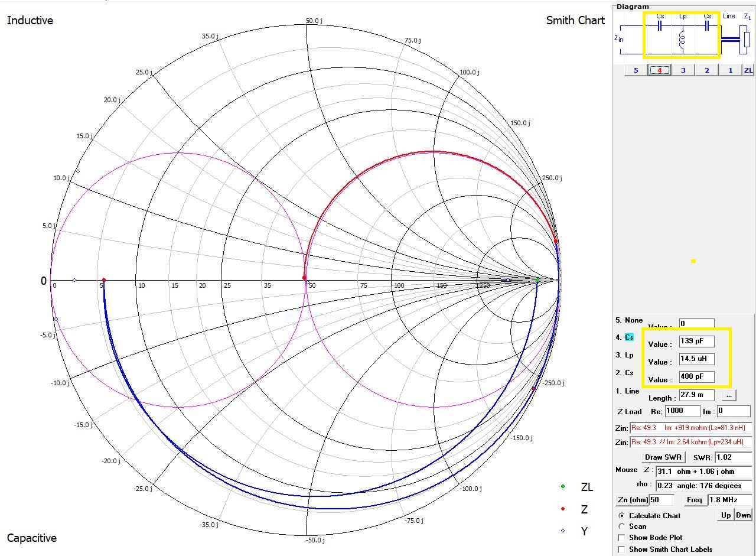Screen dimensions: 756x556
Task: Click the Zin terminal in the diagram
Action: point(618,38)
